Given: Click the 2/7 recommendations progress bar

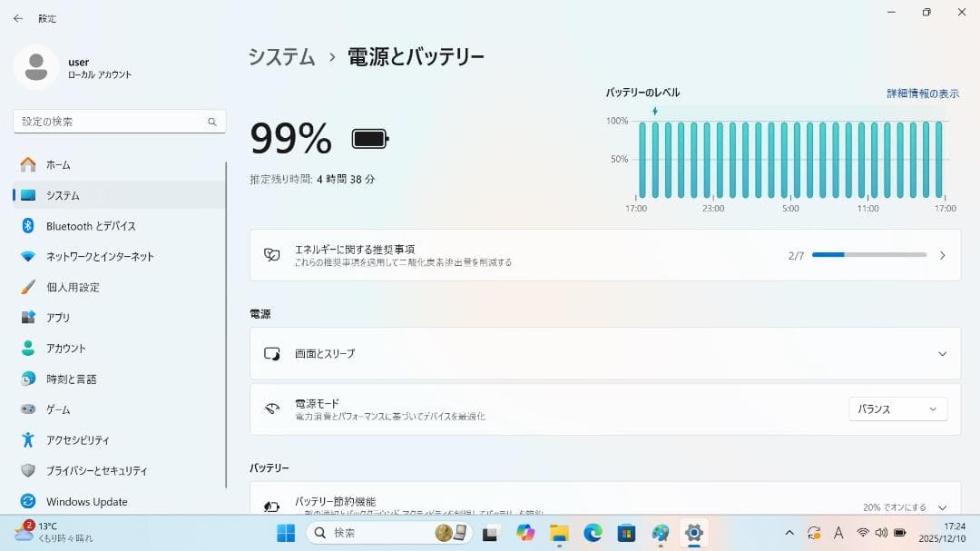Looking at the screenshot, I should [868, 254].
